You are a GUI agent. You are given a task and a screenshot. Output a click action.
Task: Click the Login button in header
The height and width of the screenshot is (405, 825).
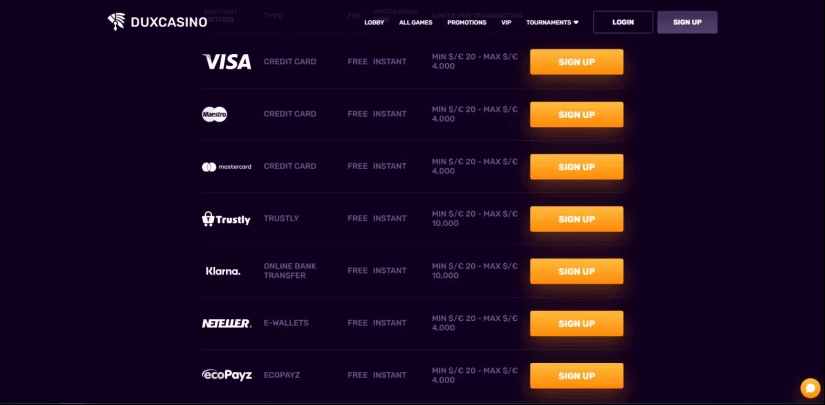(x=623, y=22)
